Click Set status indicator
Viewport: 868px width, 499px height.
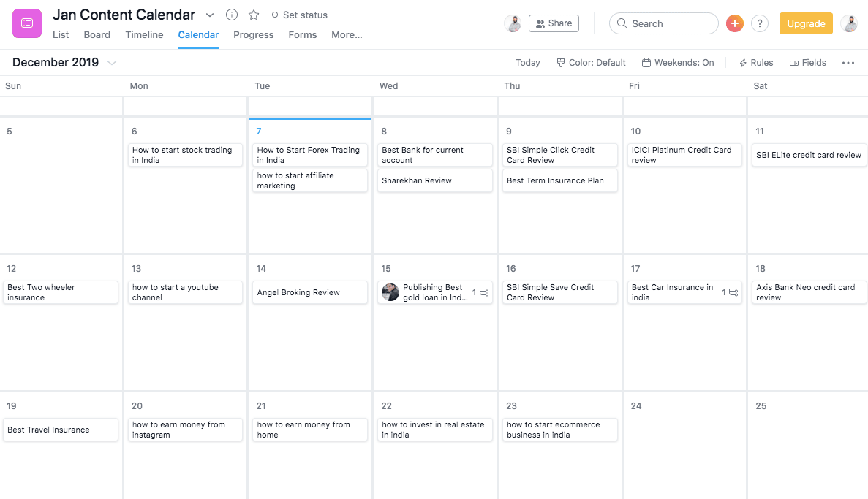coord(299,15)
